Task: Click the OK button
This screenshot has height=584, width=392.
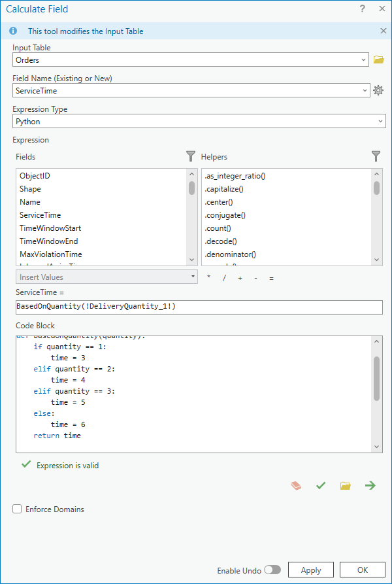Action: (x=362, y=570)
